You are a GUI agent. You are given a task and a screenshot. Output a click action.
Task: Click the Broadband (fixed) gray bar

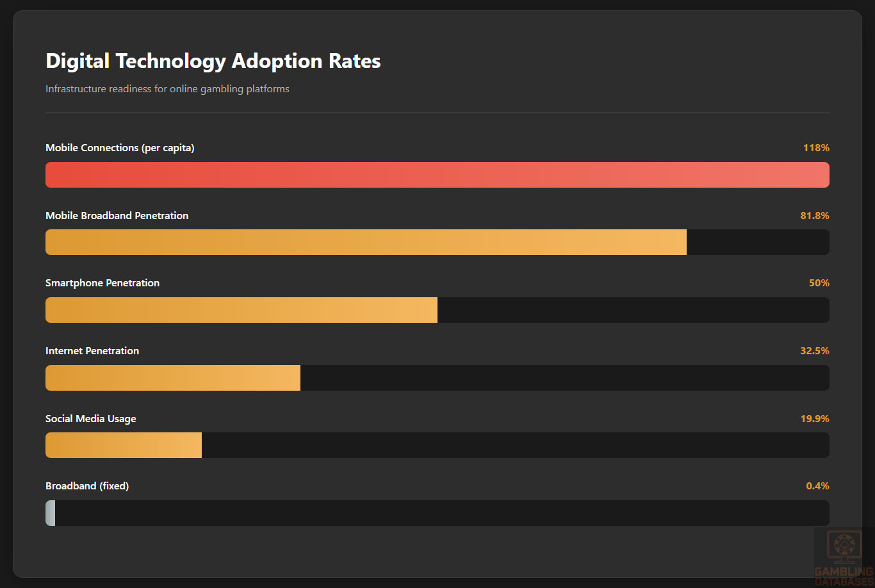51,513
